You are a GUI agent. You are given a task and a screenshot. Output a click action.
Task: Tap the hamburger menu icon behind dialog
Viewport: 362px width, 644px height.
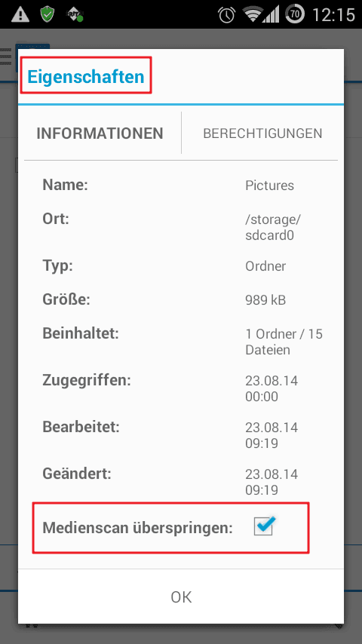coord(6,57)
